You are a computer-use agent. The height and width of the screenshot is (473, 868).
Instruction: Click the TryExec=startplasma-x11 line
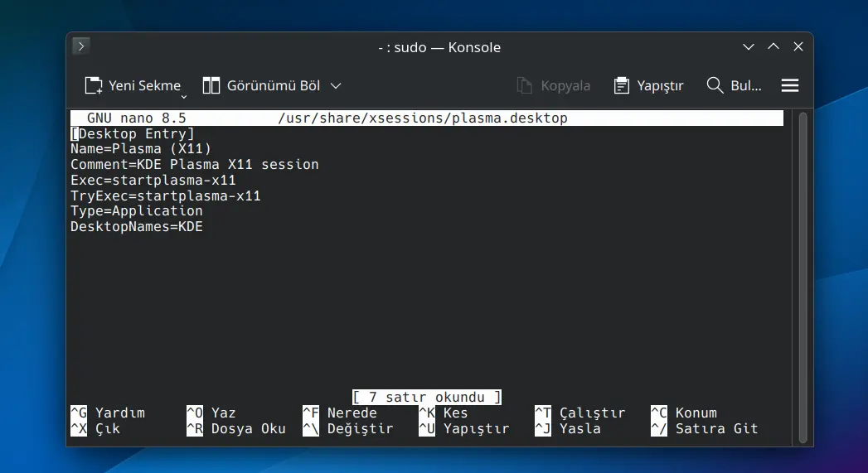pyautogui.click(x=166, y=195)
